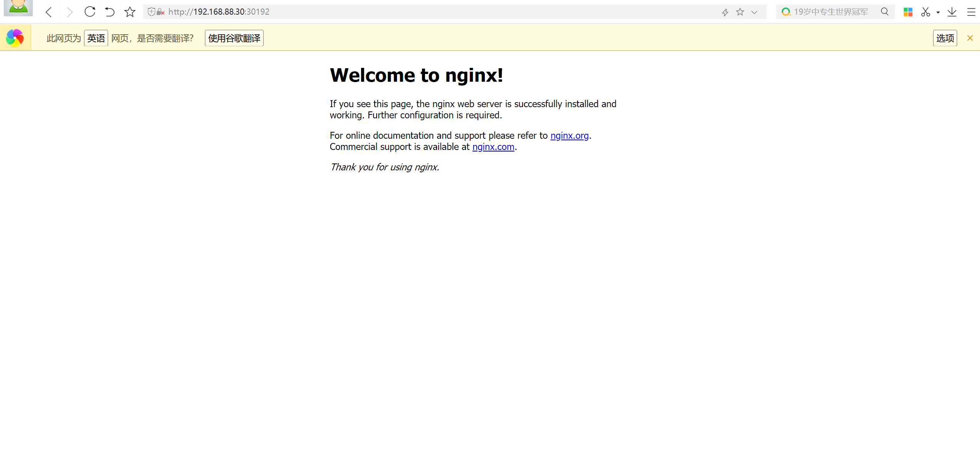Reload the page with refresh icon
The image size is (980, 456).
[x=90, y=12]
